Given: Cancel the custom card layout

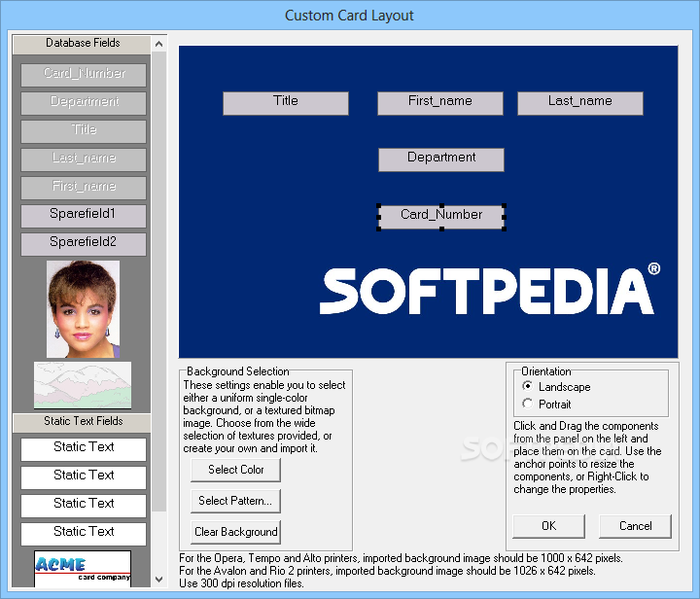Looking at the screenshot, I should pos(635,526).
